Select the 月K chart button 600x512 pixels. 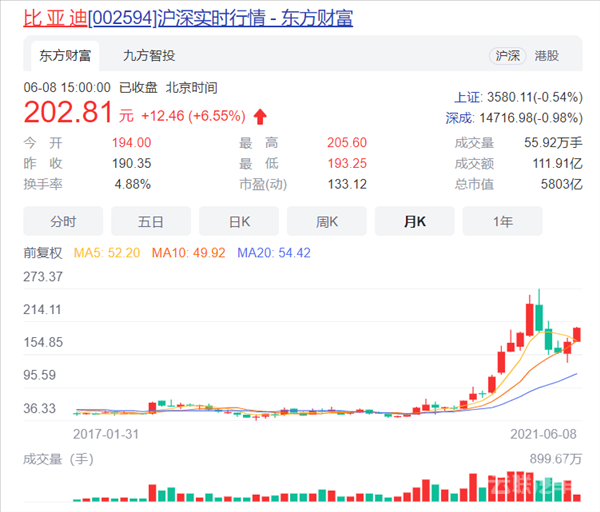click(x=415, y=221)
